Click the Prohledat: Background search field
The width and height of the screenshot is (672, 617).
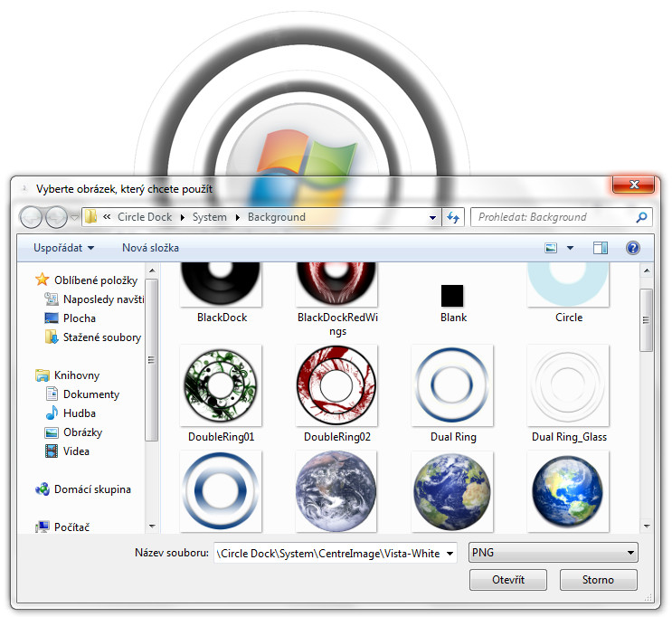coord(562,217)
